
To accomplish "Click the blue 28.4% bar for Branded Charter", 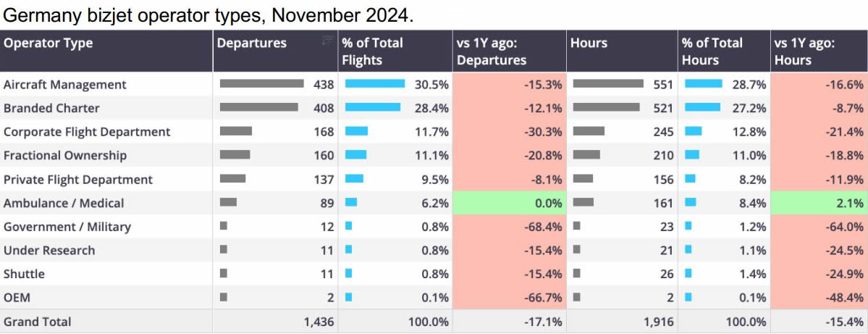I will pos(372,108).
